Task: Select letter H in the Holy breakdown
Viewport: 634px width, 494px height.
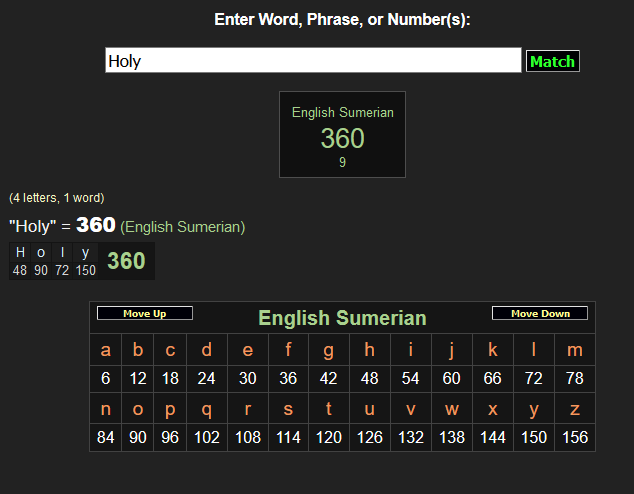Action: (x=20, y=252)
